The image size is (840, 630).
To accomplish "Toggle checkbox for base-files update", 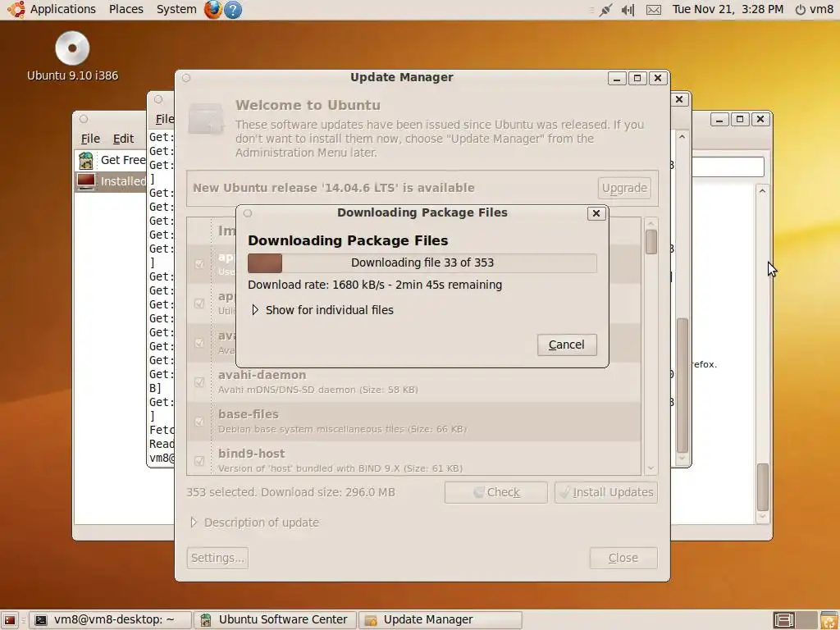I will [199, 422].
